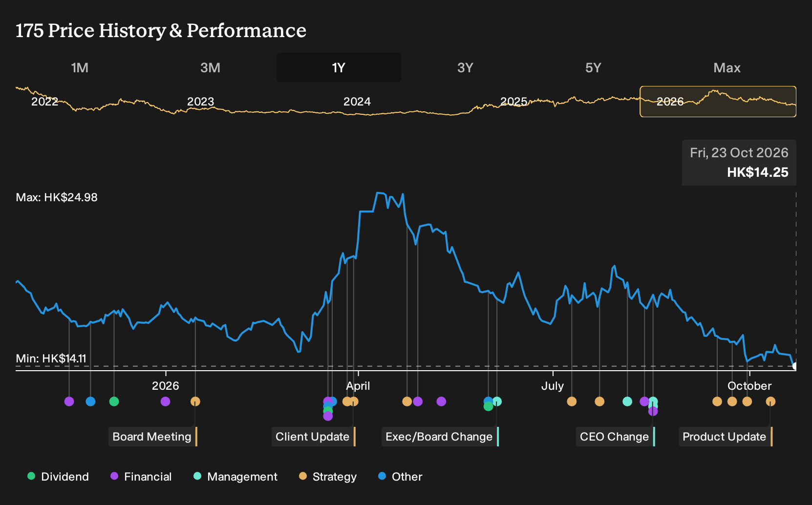Click first of four orange markers near October
812x505 pixels.
[x=717, y=401]
